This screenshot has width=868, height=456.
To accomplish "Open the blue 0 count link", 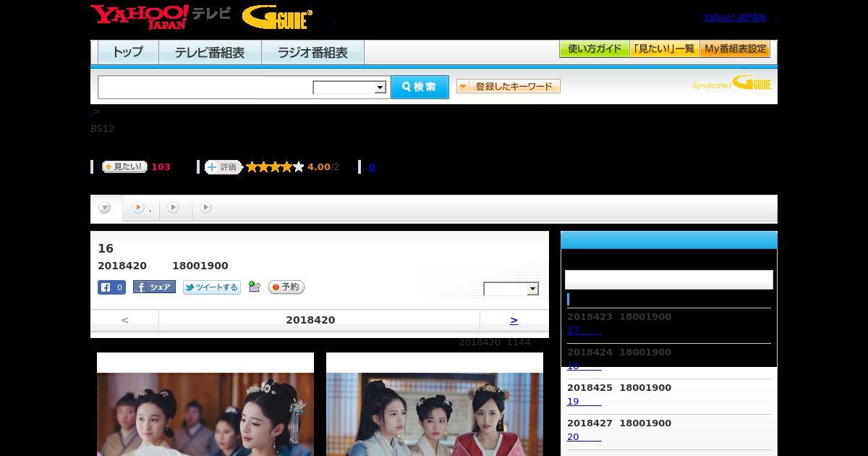I will click(x=372, y=167).
